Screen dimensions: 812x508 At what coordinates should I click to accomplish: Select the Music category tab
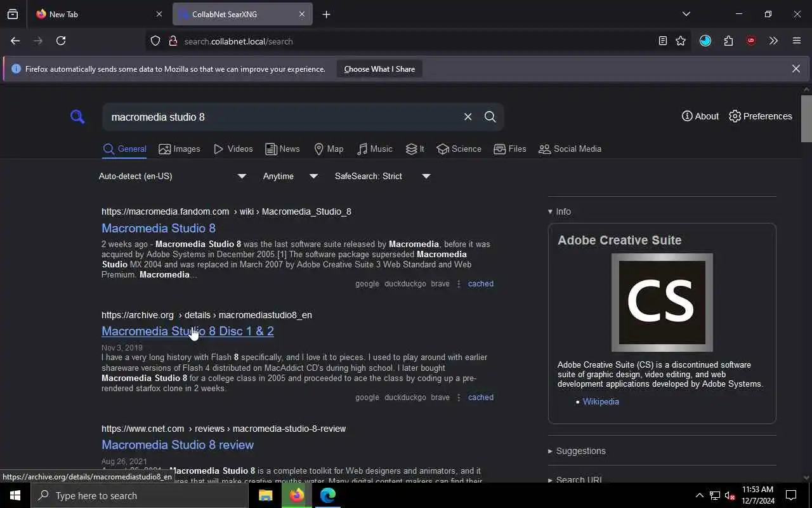coord(374,149)
